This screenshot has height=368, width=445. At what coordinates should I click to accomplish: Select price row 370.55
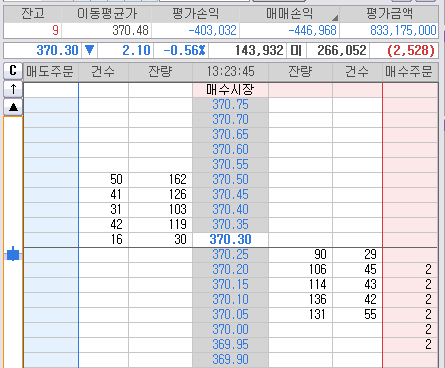(x=230, y=165)
